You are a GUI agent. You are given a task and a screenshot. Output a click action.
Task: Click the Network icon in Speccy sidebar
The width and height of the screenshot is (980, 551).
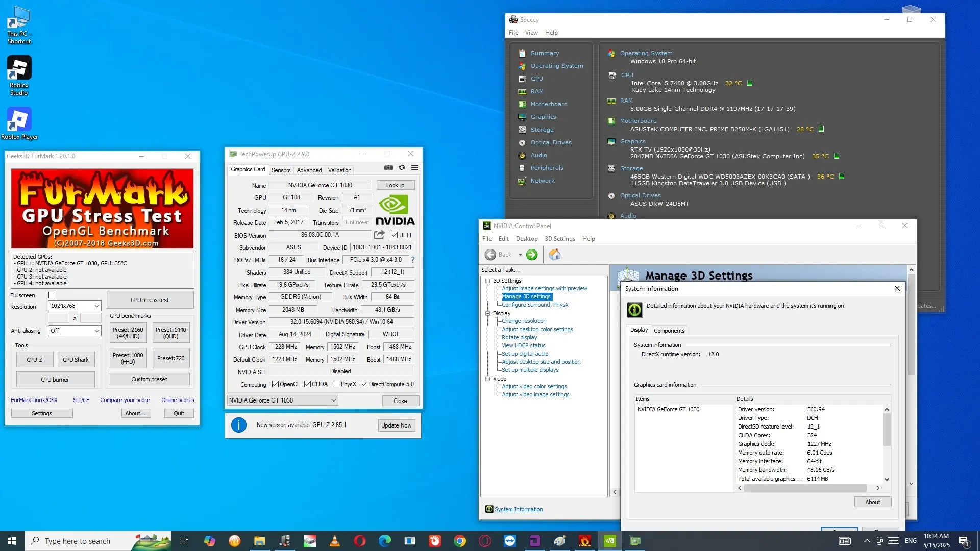click(x=522, y=181)
